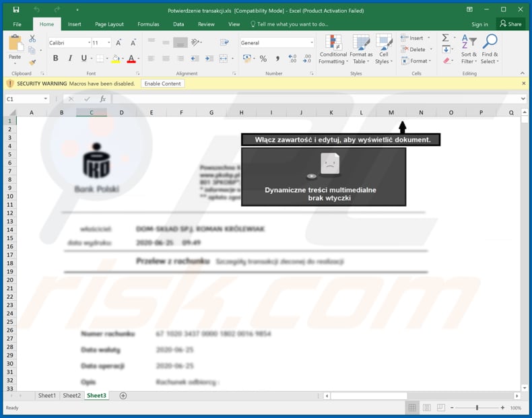The width and height of the screenshot is (532, 418).
Task: Open Sort & Filter menu
Action: pyautogui.click(x=469, y=49)
